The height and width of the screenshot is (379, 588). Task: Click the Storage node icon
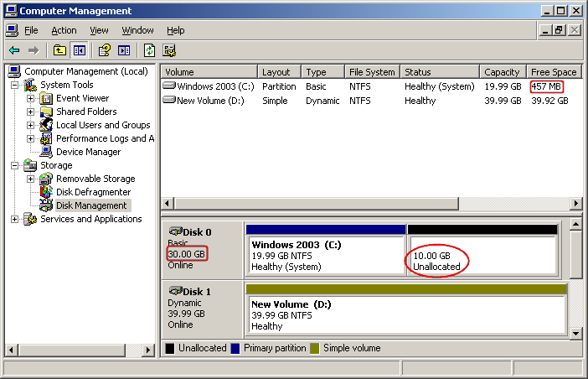[x=30, y=165]
